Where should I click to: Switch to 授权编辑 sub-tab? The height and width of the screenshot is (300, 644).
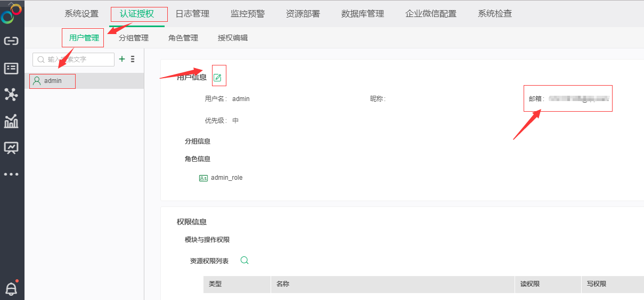tap(233, 38)
